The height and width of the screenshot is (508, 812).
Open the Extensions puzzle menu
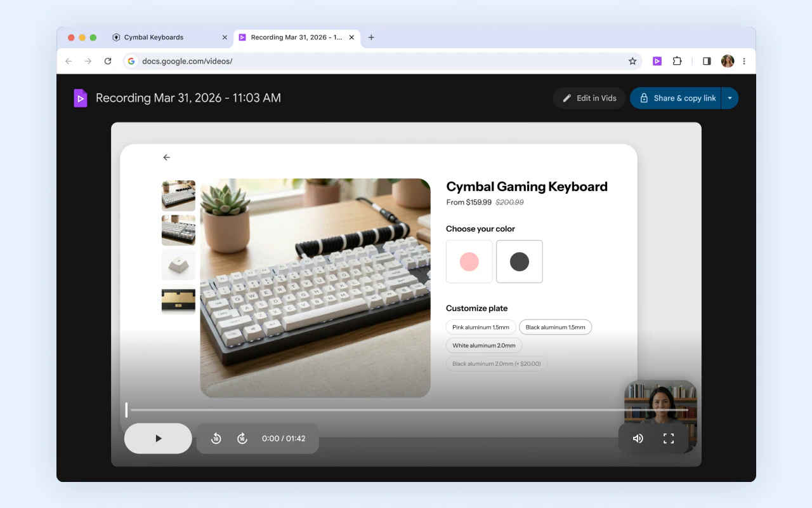click(x=677, y=61)
